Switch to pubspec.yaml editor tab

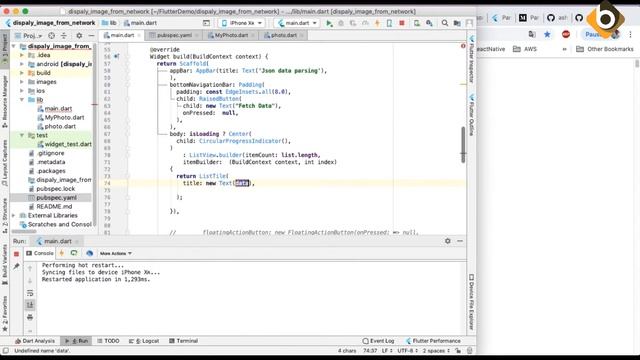[x=174, y=36]
